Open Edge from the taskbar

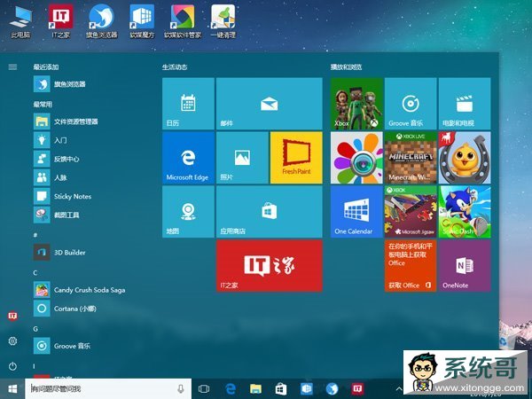pyautogui.click(x=231, y=389)
